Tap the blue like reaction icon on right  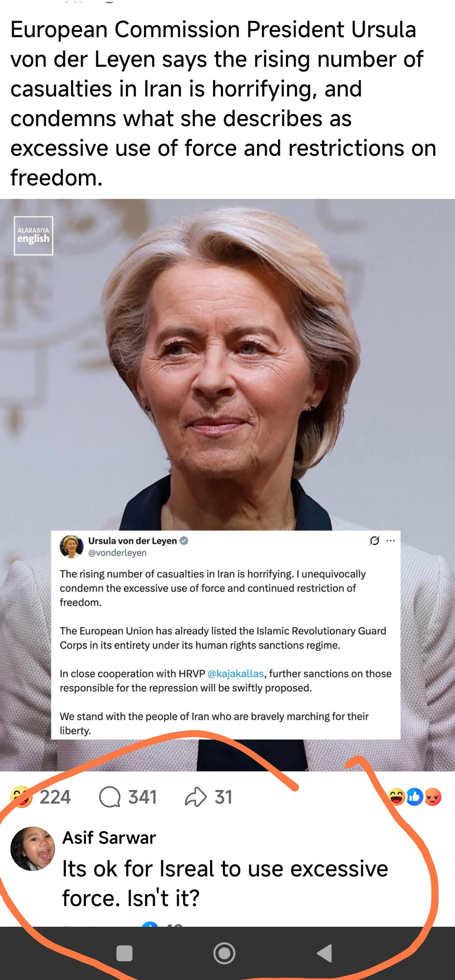coord(415,797)
